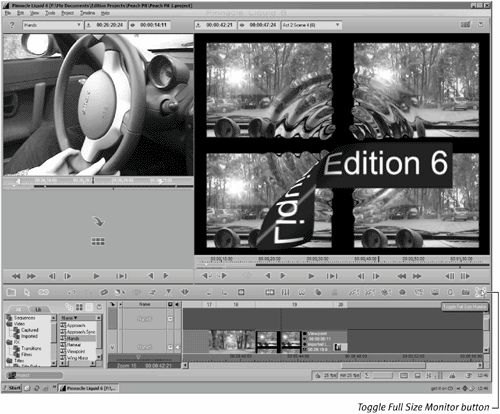Step one frame forward in source monitor
The height and width of the screenshot is (414, 500).
68,276
